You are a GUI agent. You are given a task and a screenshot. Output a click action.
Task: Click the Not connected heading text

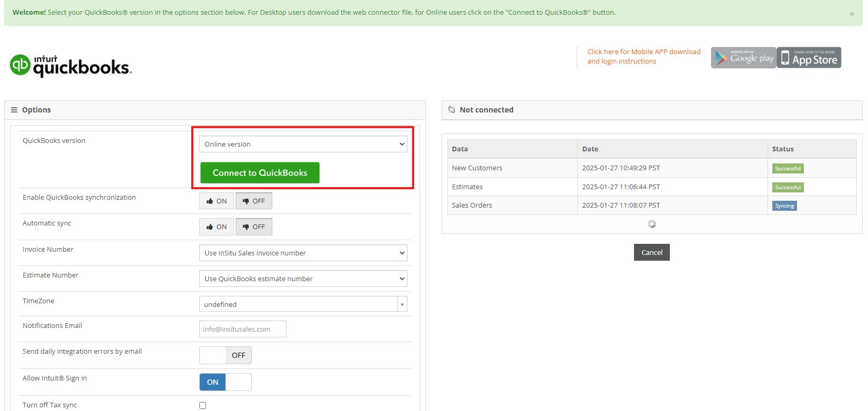(486, 110)
